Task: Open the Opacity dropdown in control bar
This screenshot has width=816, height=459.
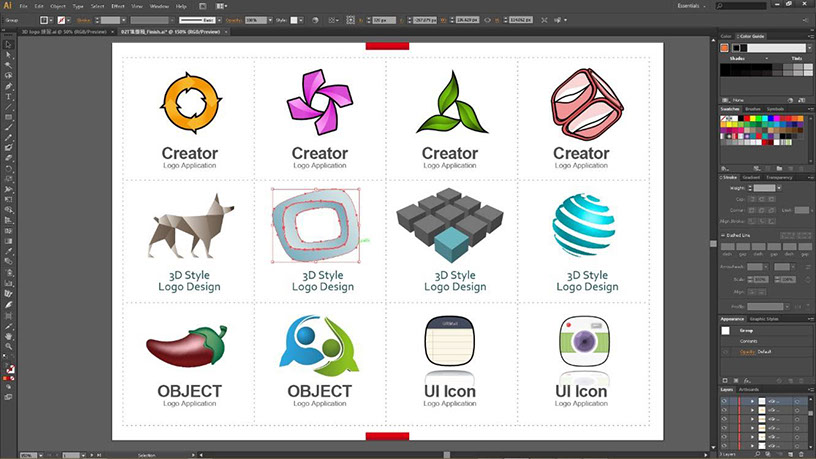Action: coord(269,19)
